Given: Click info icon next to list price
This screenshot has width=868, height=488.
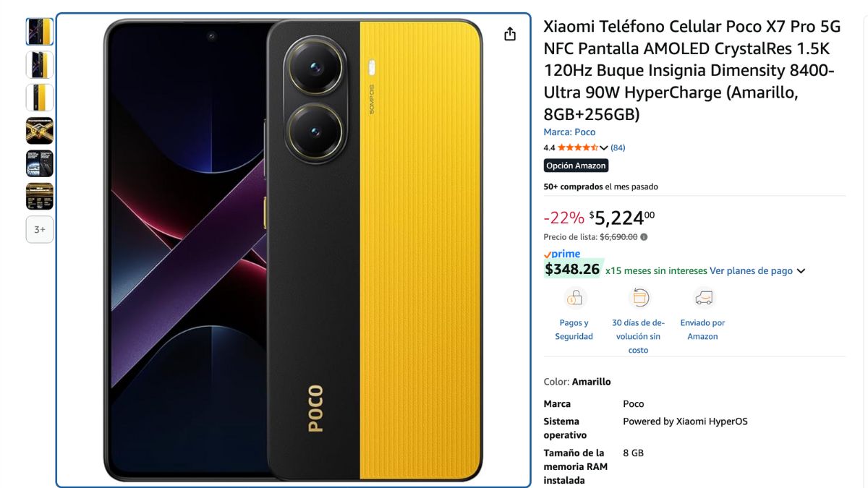Looking at the screenshot, I should coord(644,236).
